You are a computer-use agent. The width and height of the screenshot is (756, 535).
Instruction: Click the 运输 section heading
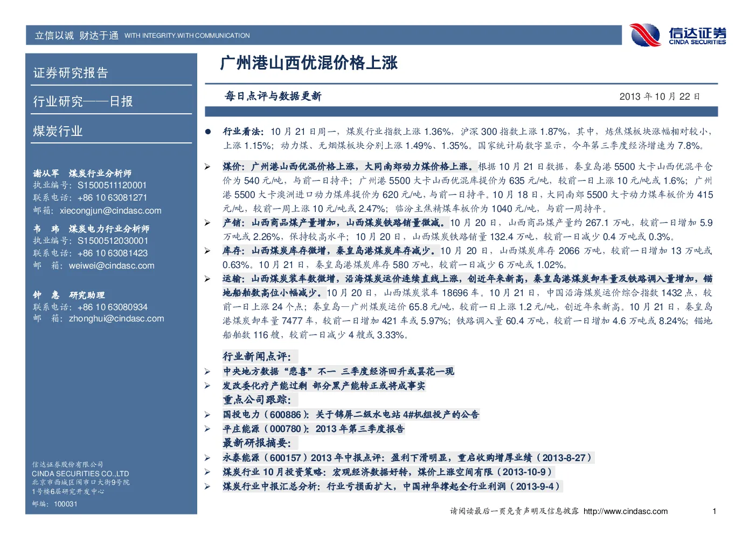(234, 278)
